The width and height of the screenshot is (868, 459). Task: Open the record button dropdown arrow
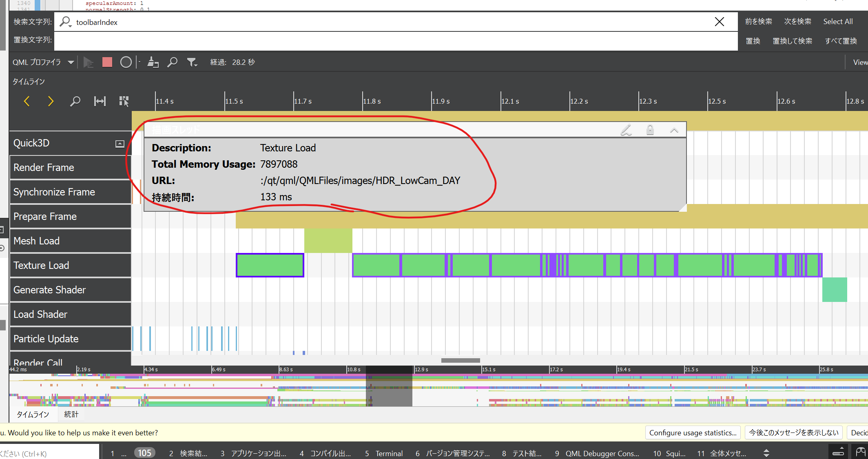pos(139,62)
